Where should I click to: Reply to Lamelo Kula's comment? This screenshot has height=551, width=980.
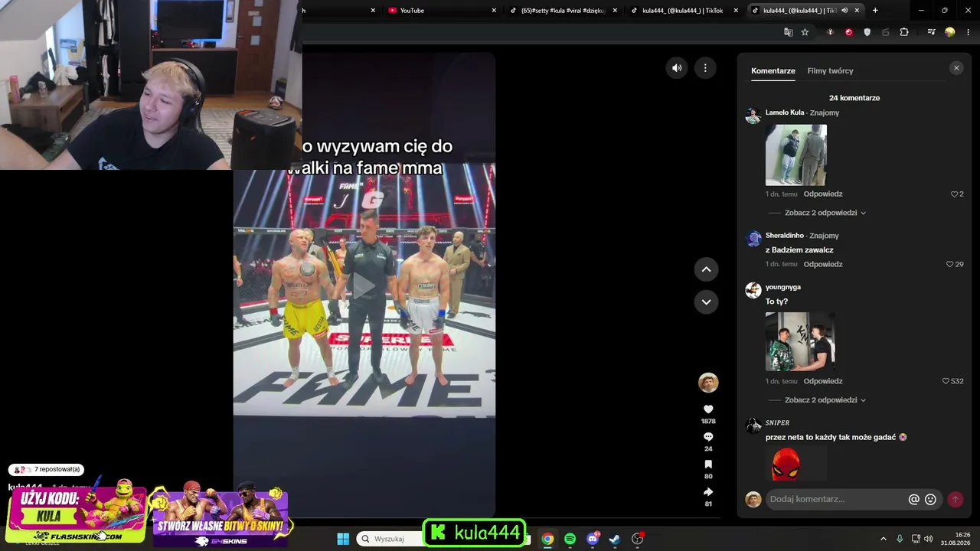pos(823,194)
